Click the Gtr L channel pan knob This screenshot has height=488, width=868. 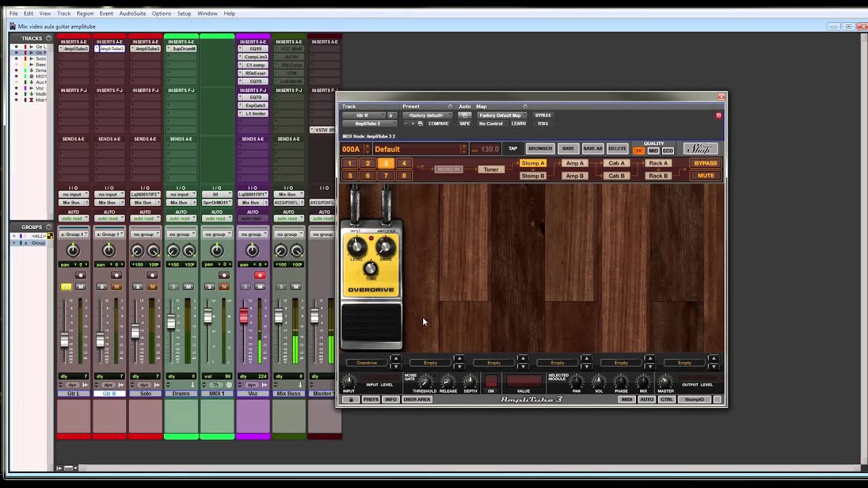73,251
